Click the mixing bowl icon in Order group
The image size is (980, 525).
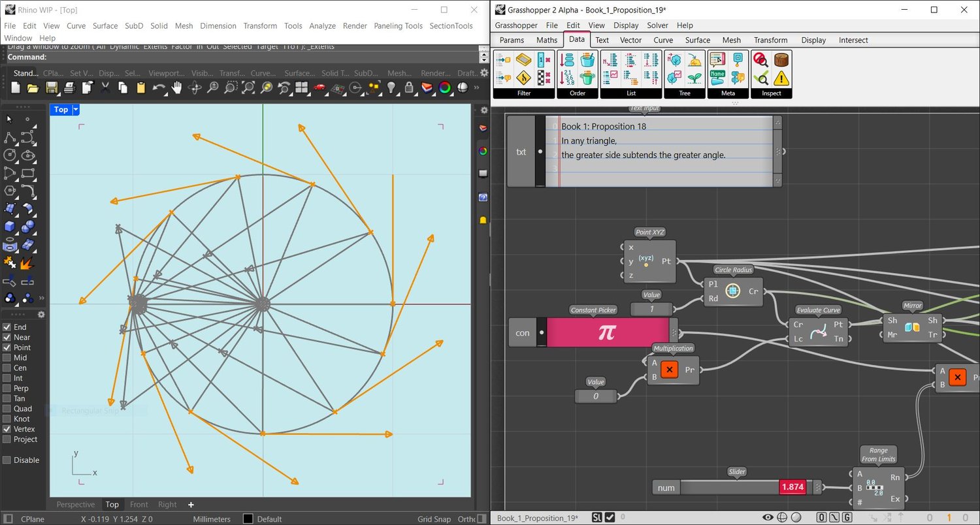pyautogui.click(x=588, y=61)
